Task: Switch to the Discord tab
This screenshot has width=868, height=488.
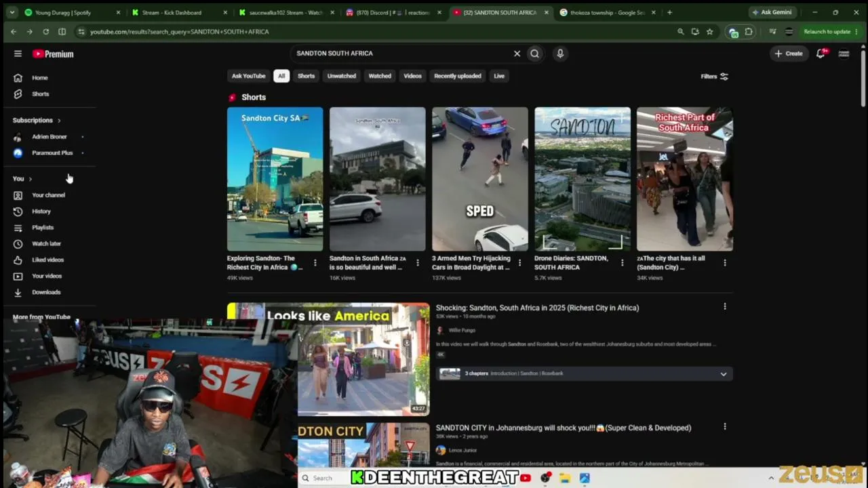Action: [395, 12]
